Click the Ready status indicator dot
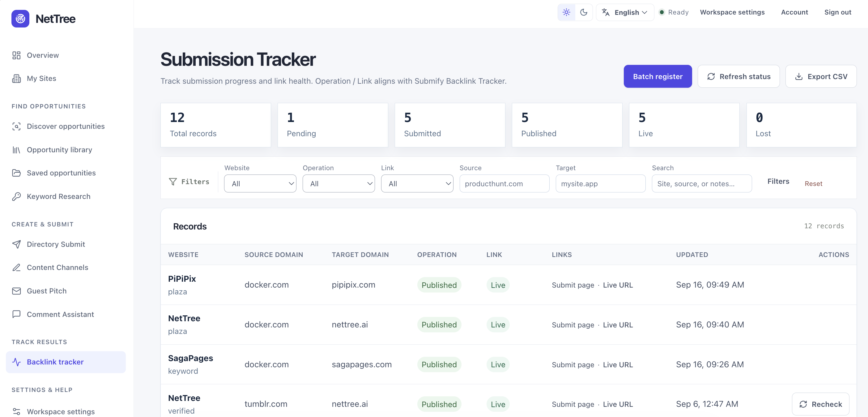Screen dimensions: 868x417 pos(662,12)
